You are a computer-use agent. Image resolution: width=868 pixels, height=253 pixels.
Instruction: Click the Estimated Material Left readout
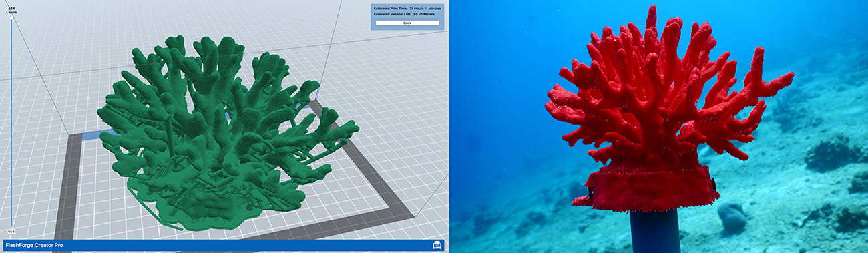[x=406, y=14]
